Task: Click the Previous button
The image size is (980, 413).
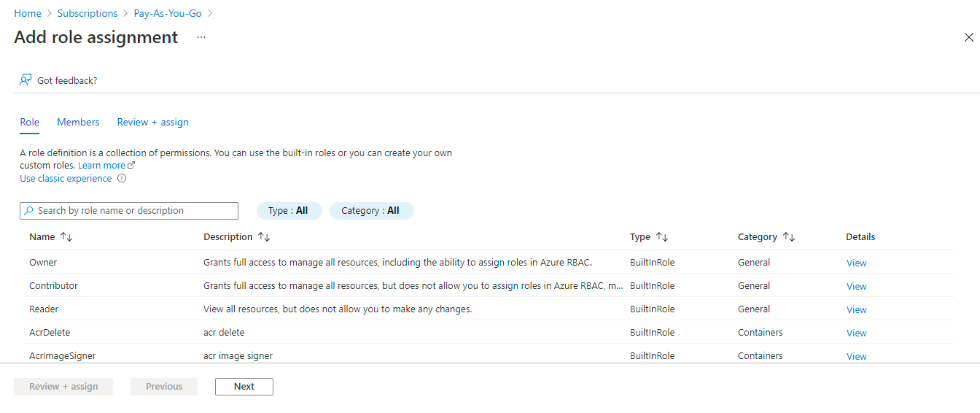Action: pyautogui.click(x=164, y=387)
